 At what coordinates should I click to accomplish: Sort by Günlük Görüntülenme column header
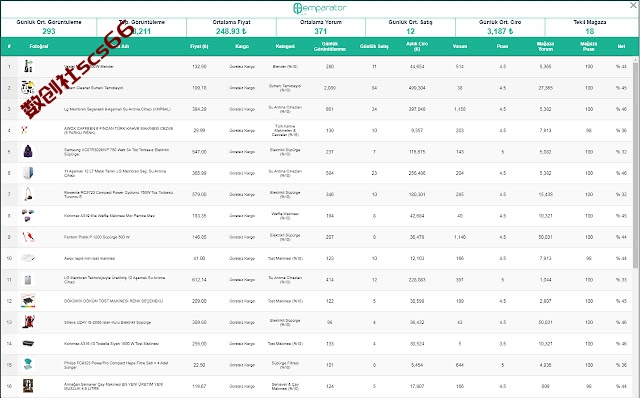point(330,47)
